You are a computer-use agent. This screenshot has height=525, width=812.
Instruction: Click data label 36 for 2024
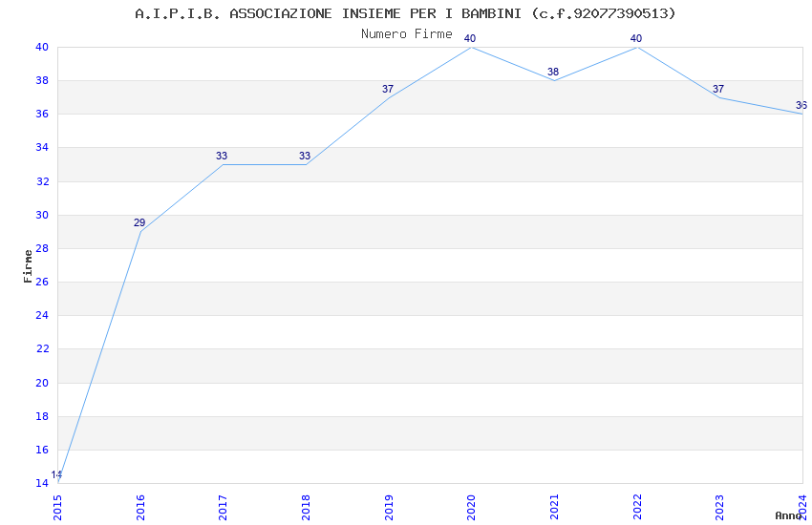801,106
